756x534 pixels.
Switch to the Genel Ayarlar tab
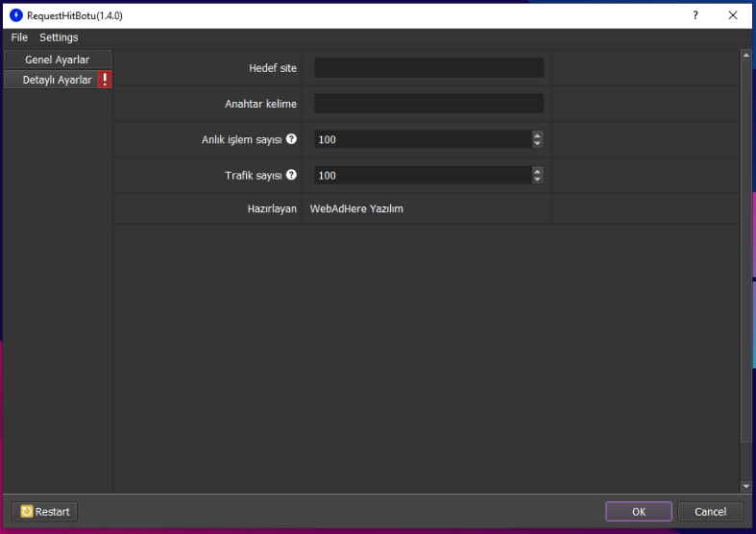click(57, 60)
